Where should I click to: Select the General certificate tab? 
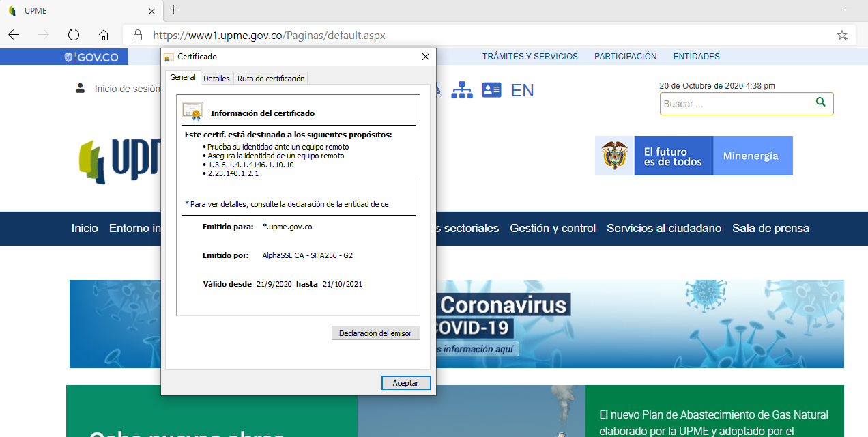tap(183, 78)
